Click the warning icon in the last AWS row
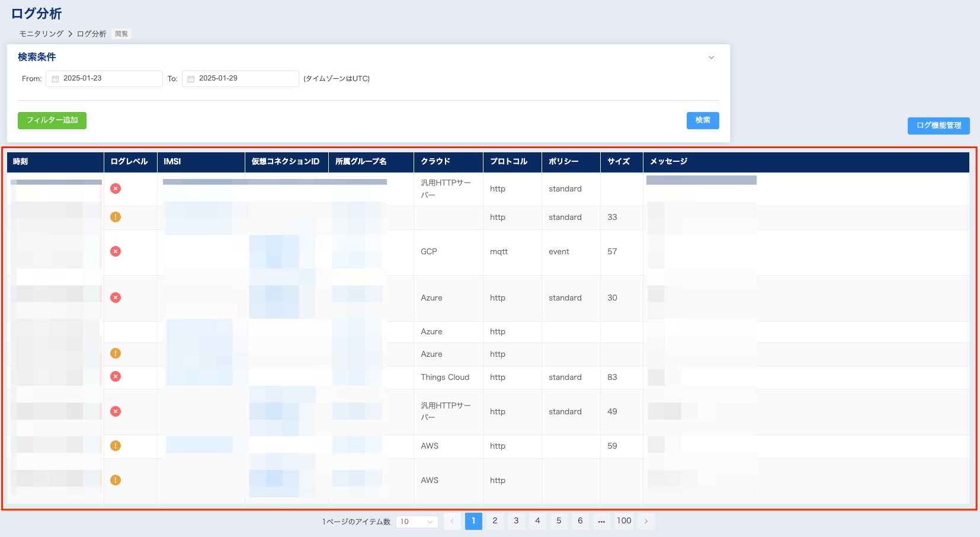The height and width of the screenshot is (537, 980). [116, 480]
